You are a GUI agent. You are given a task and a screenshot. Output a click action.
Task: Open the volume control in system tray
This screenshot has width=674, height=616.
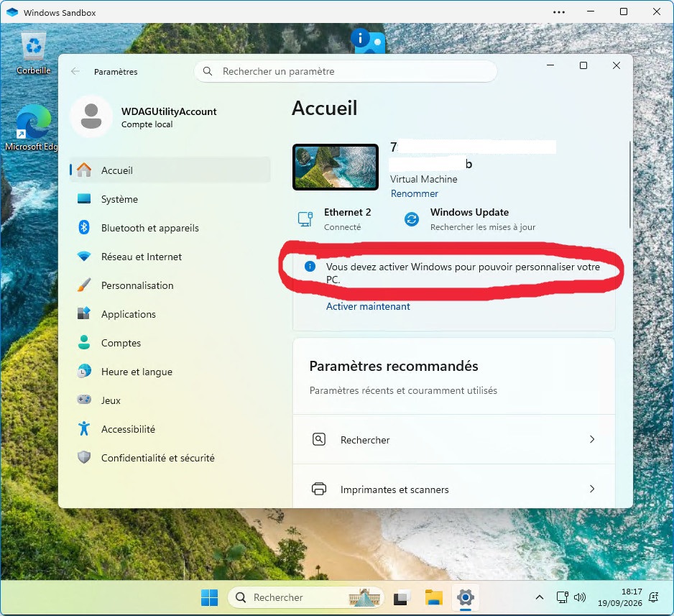click(580, 597)
